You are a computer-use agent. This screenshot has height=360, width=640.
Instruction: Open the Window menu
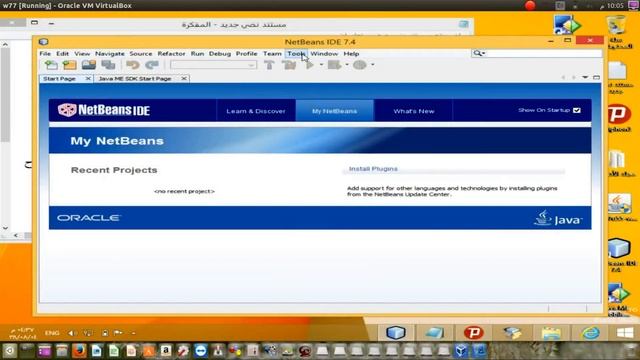[324, 53]
